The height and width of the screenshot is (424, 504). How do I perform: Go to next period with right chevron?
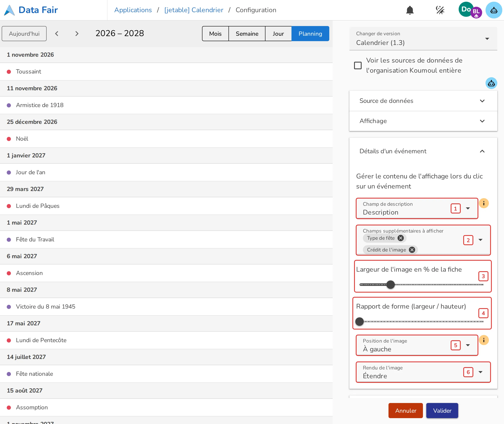tap(77, 34)
